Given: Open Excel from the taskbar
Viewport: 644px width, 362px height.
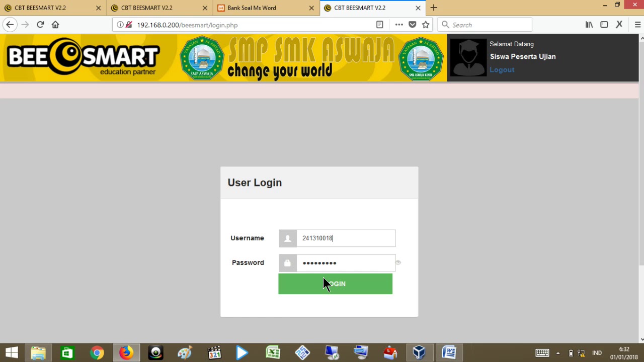Looking at the screenshot, I should (273, 353).
